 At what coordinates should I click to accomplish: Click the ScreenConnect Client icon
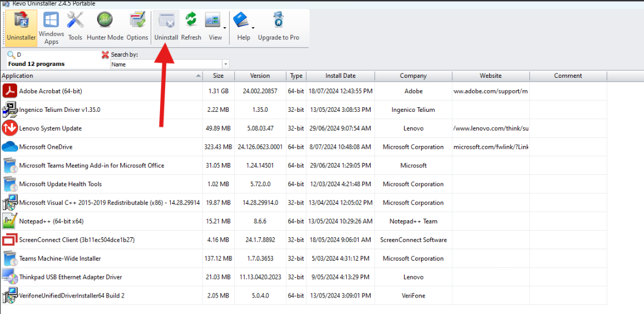point(10,240)
